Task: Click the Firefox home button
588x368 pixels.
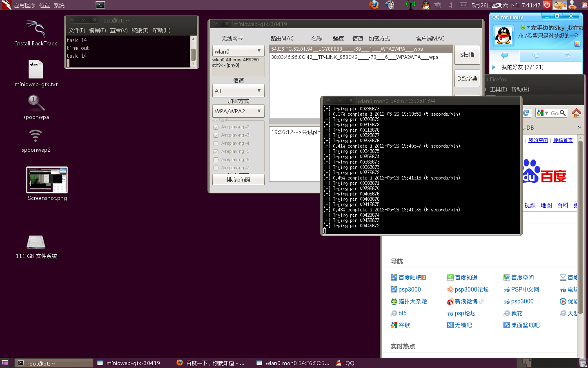Action: coord(576,113)
